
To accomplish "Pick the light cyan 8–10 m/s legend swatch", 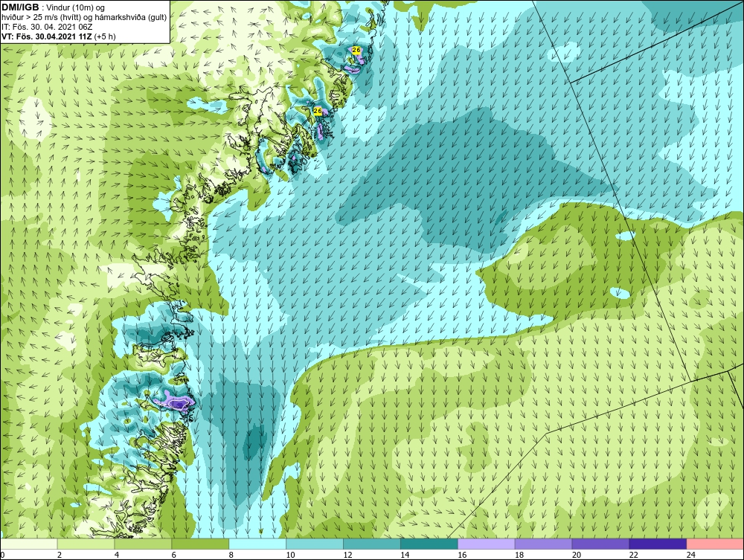I will pos(257,544).
